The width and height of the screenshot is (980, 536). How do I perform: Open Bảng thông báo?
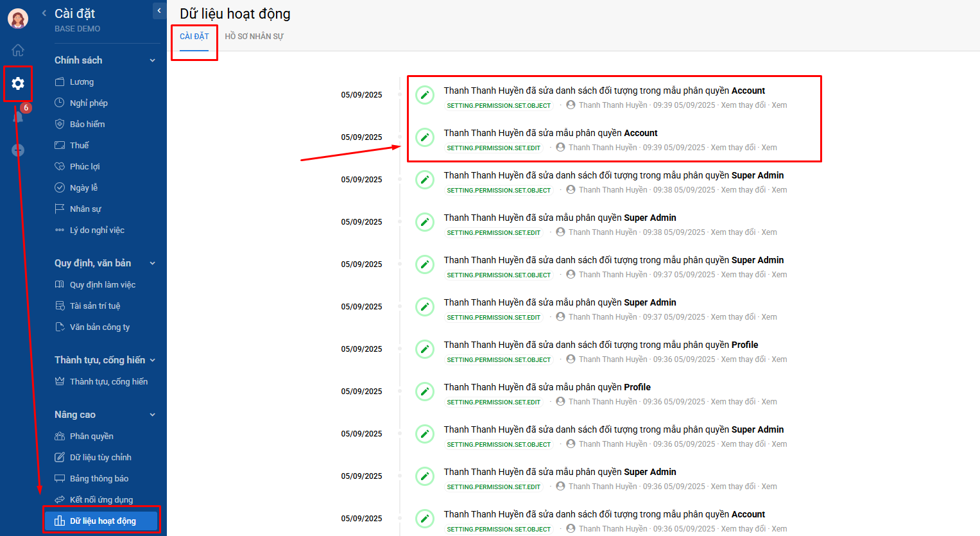(x=99, y=478)
